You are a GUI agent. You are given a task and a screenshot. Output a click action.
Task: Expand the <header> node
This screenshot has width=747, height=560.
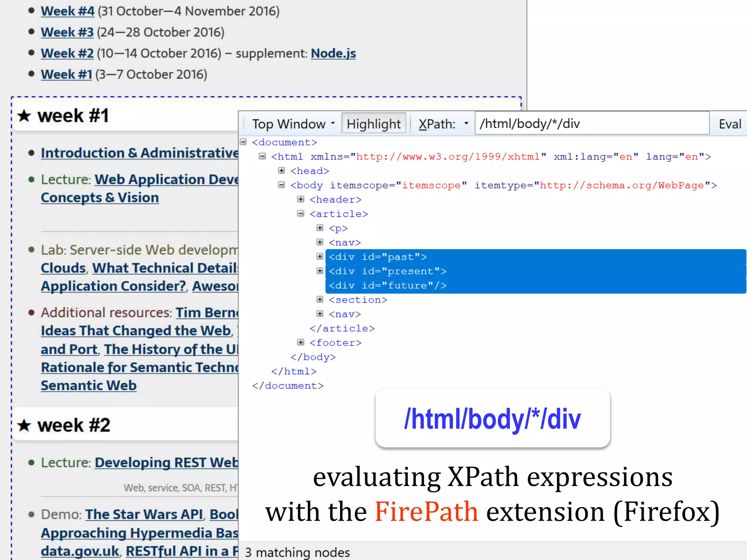(301, 199)
